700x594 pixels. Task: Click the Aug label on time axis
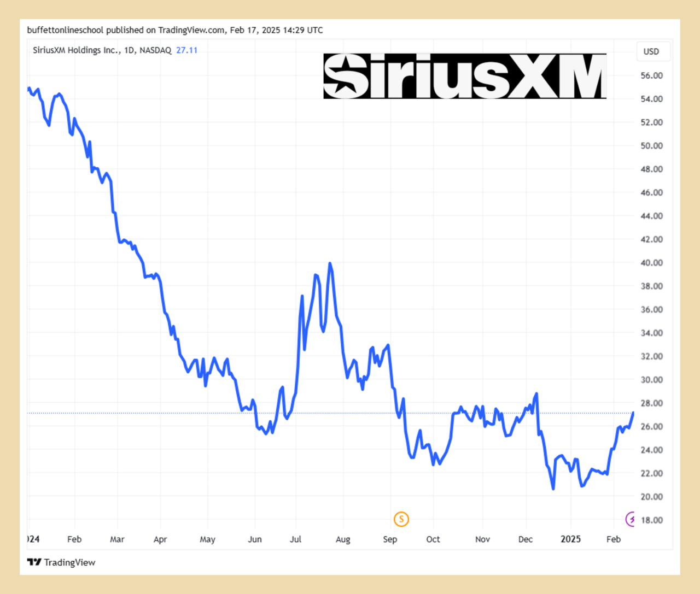(x=343, y=539)
